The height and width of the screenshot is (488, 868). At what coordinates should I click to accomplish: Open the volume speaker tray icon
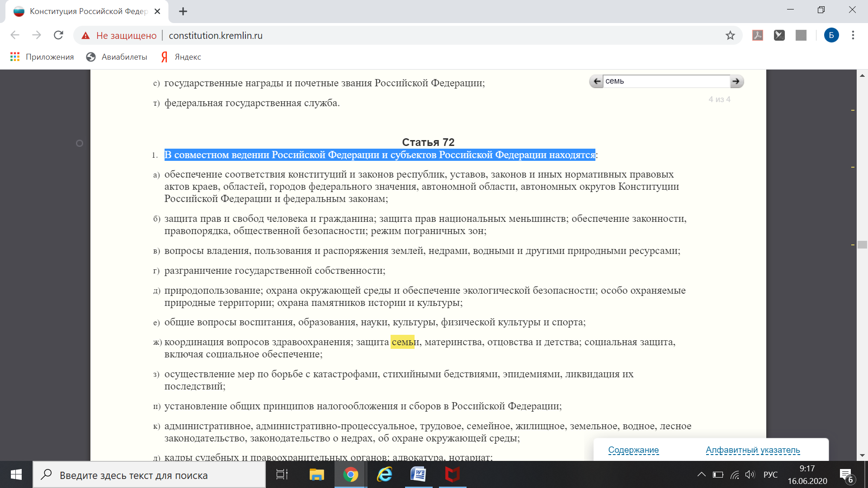[750, 474]
